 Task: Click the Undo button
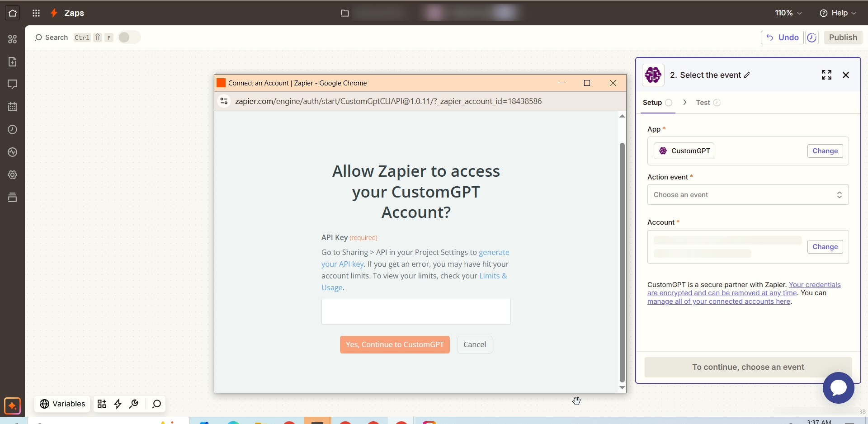pos(782,38)
